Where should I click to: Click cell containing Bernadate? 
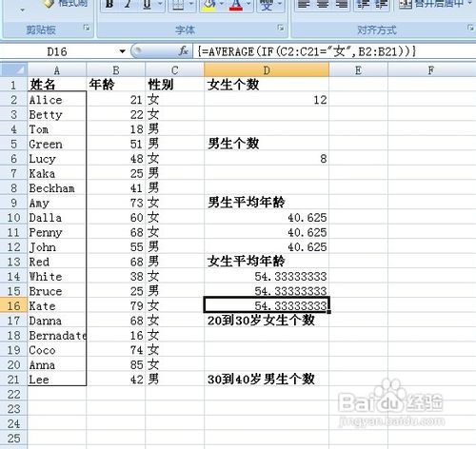click(57, 335)
